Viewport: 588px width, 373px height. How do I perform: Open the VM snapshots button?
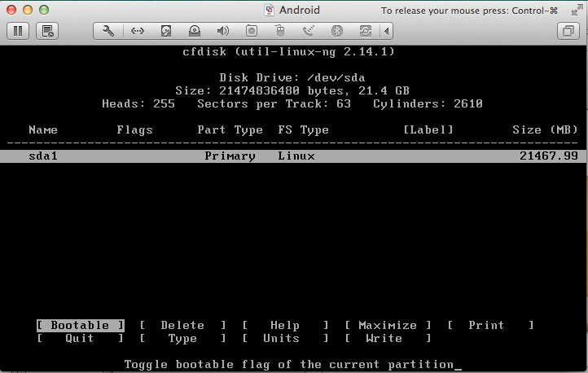click(47, 31)
